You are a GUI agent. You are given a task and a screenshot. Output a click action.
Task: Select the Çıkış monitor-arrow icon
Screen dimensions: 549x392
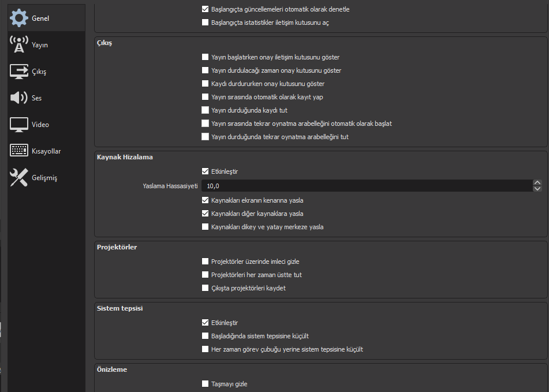click(x=19, y=72)
